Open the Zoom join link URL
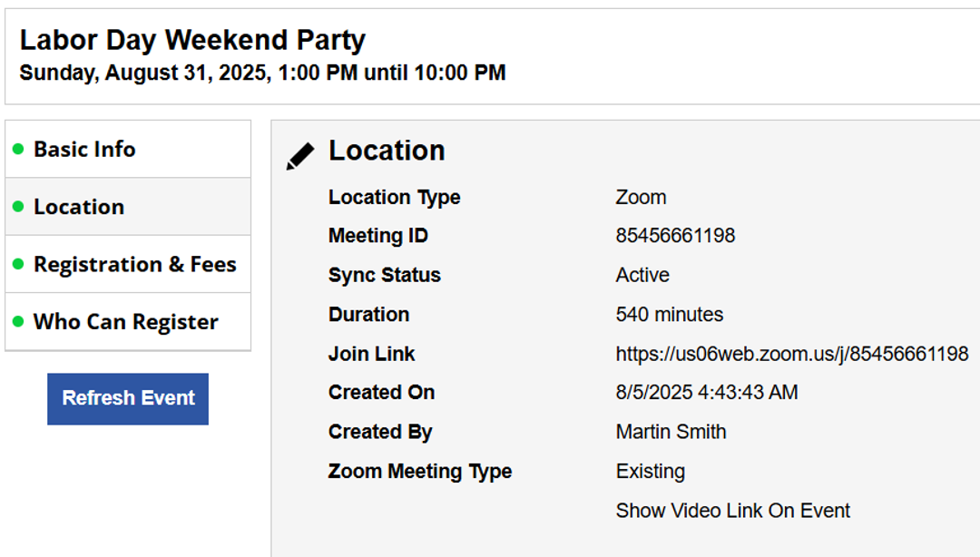Viewport: 980px width, 557px height. tap(791, 354)
